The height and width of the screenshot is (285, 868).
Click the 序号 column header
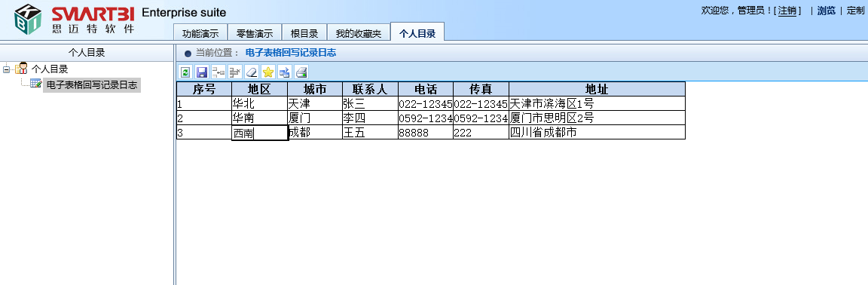tap(204, 89)
